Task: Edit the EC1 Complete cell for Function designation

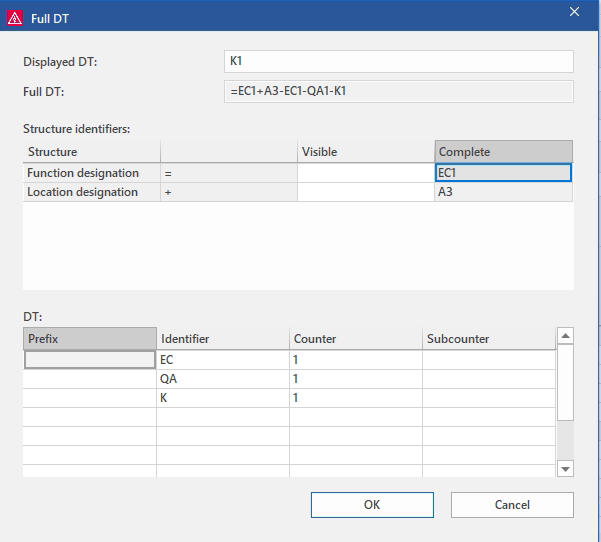Action: tap(503, 173)
